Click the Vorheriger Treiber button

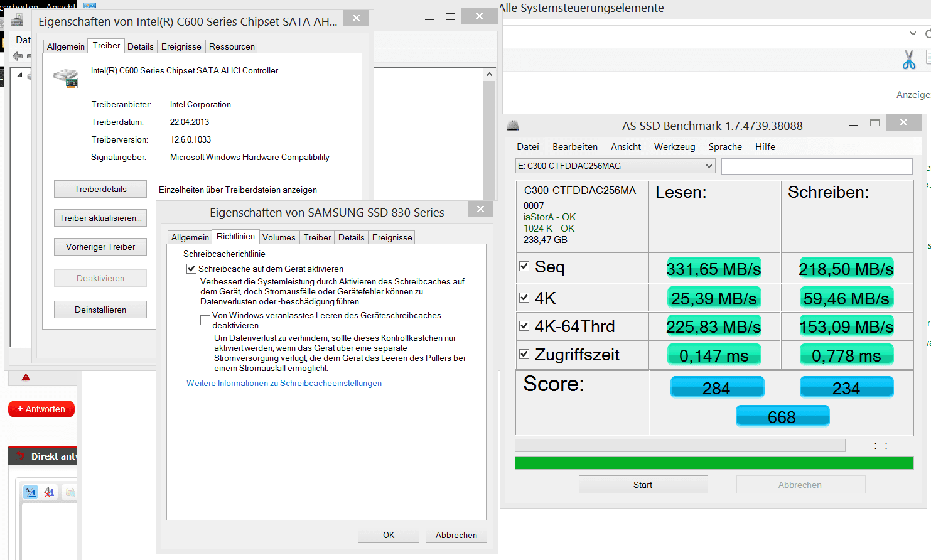[x=100, y=247]
